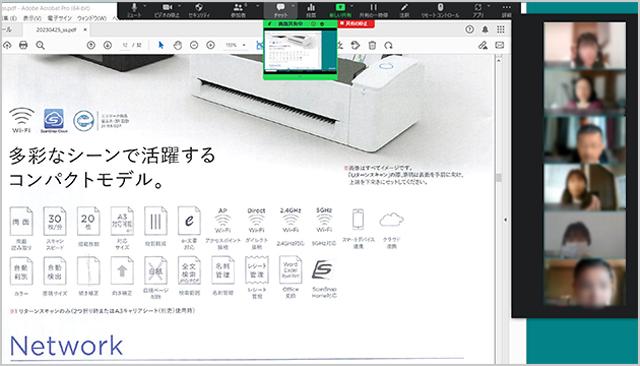Open the Acrobat notifications bell
Image resolution: width=640 pixels, height=366 pixels.
(x=485, y=29)
